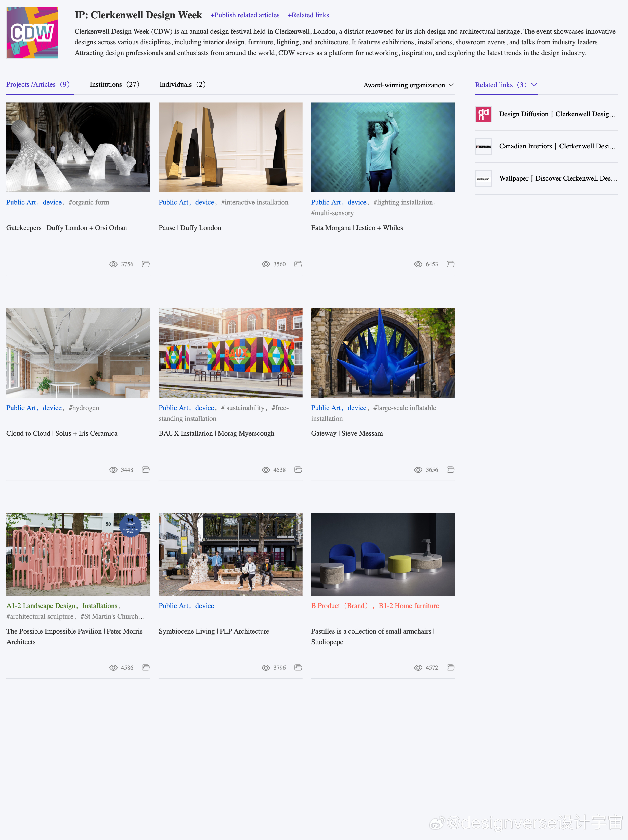Click the eye views icon beside 3448
628x840 pixels.
(x=113, y=470)
